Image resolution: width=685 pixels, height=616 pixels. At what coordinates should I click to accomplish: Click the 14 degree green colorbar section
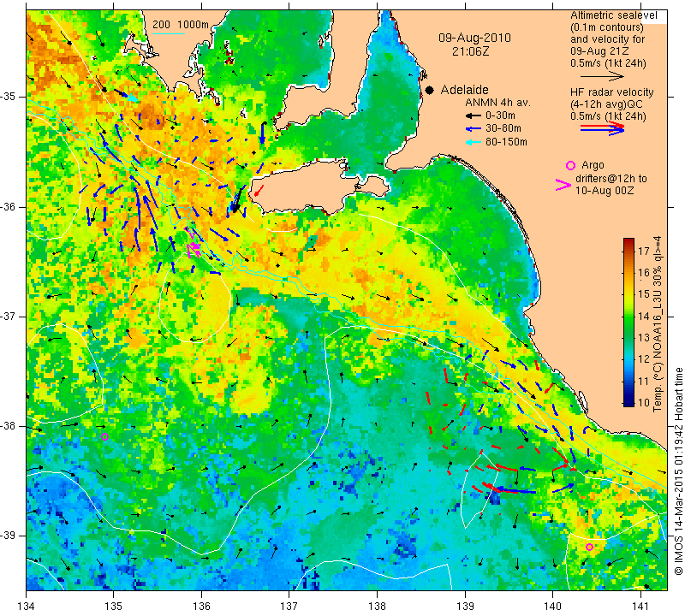[x=628, y=317]
